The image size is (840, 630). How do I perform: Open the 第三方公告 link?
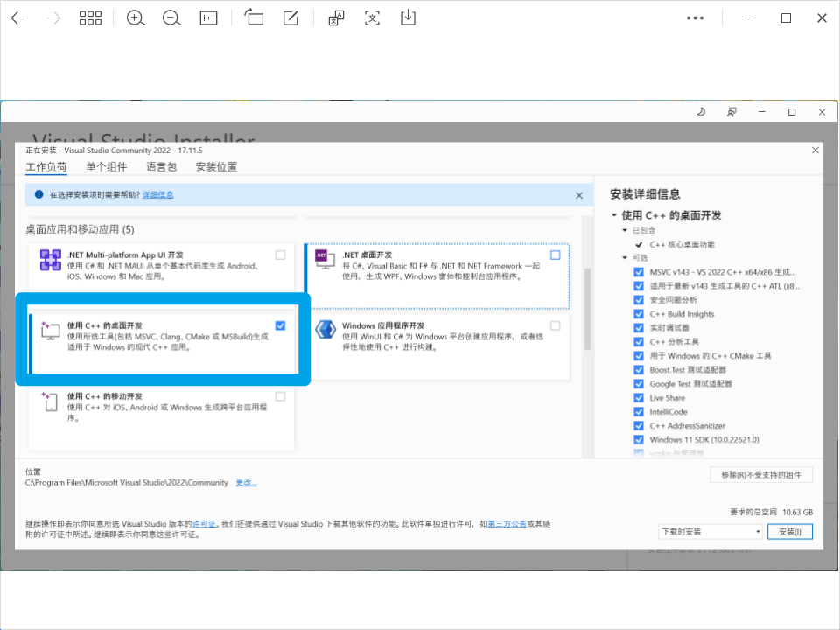(507, 524)
